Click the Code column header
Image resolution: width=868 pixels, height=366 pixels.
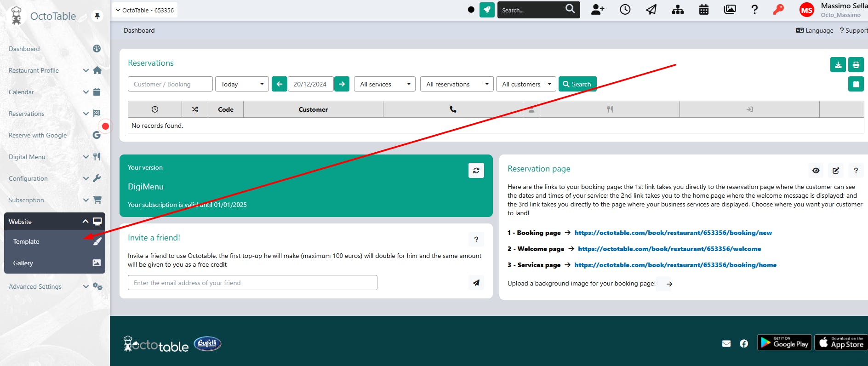(x=226, y=109)
